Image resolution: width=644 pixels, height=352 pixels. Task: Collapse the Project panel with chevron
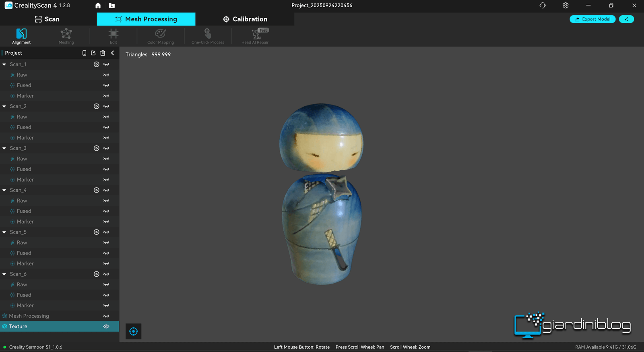[x=113, y=53]
